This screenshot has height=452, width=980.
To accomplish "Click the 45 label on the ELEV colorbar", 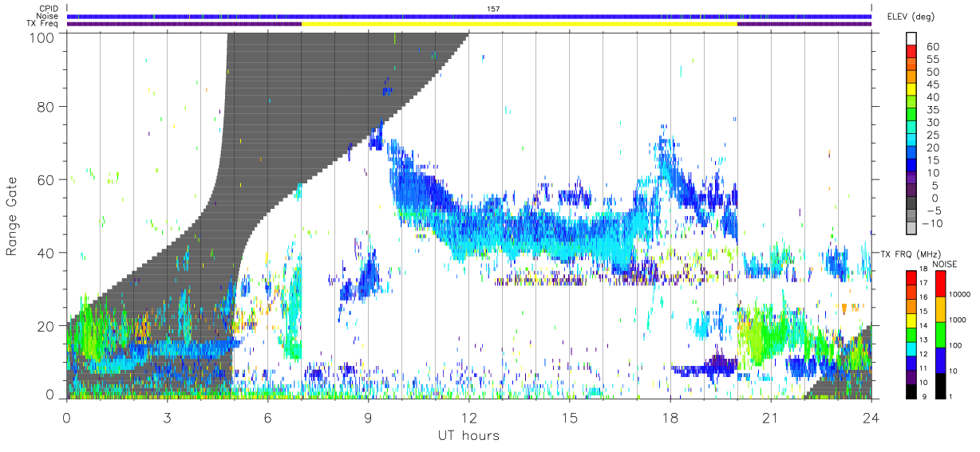I will (x=932, y=85).
